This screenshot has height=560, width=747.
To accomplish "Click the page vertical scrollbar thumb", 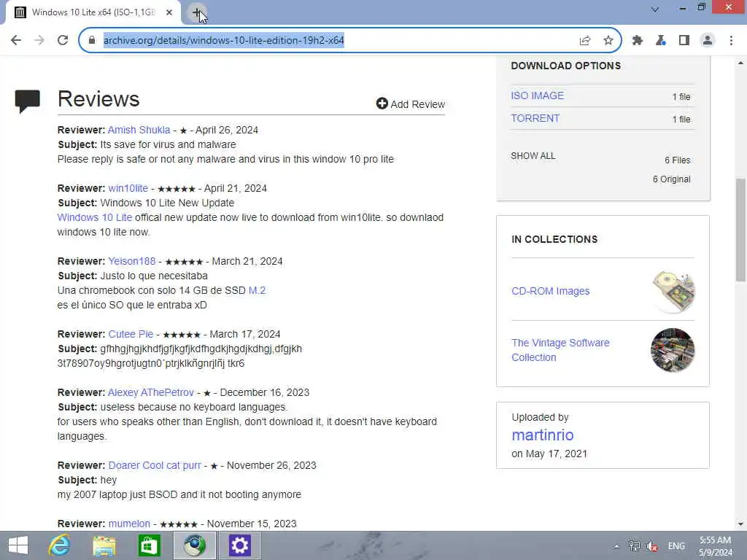I will click(x=740, y=230).
